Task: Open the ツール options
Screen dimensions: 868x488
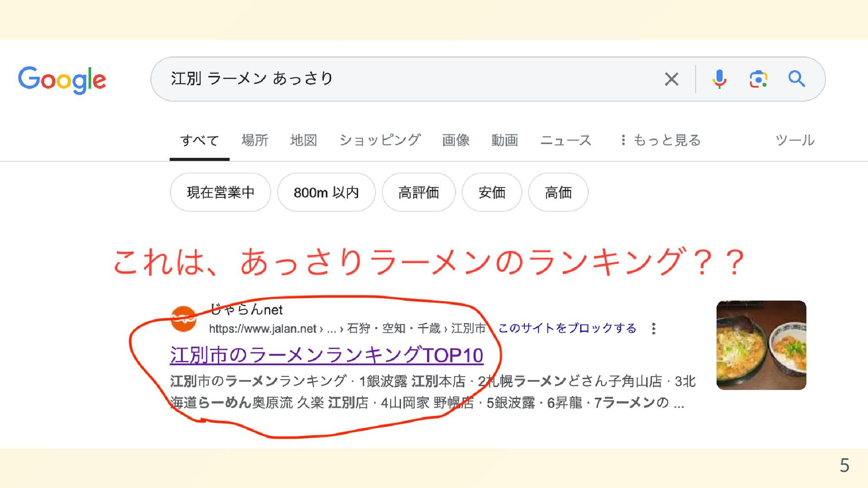Action: [795, 140]
